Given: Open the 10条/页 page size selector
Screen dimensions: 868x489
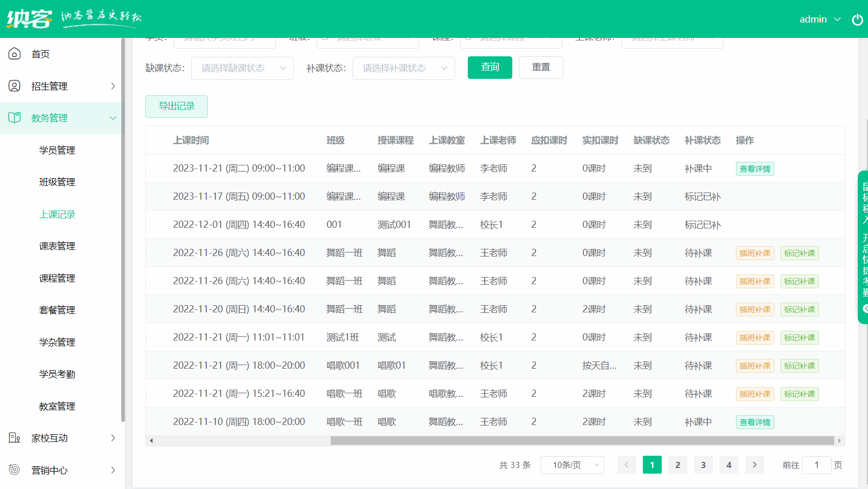Looking at the screenshot, I should tap(572, 465).
